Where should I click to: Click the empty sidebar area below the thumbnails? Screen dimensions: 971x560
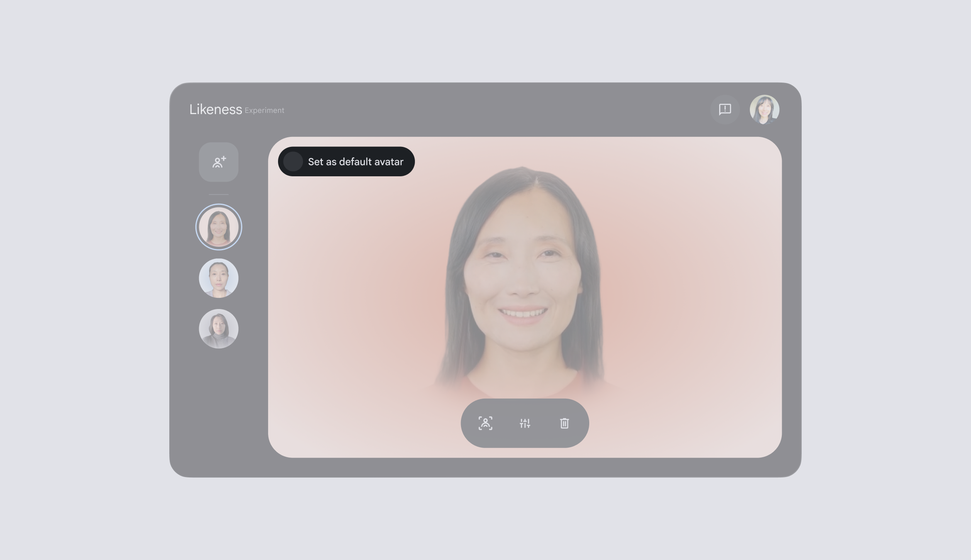[219, 411]
